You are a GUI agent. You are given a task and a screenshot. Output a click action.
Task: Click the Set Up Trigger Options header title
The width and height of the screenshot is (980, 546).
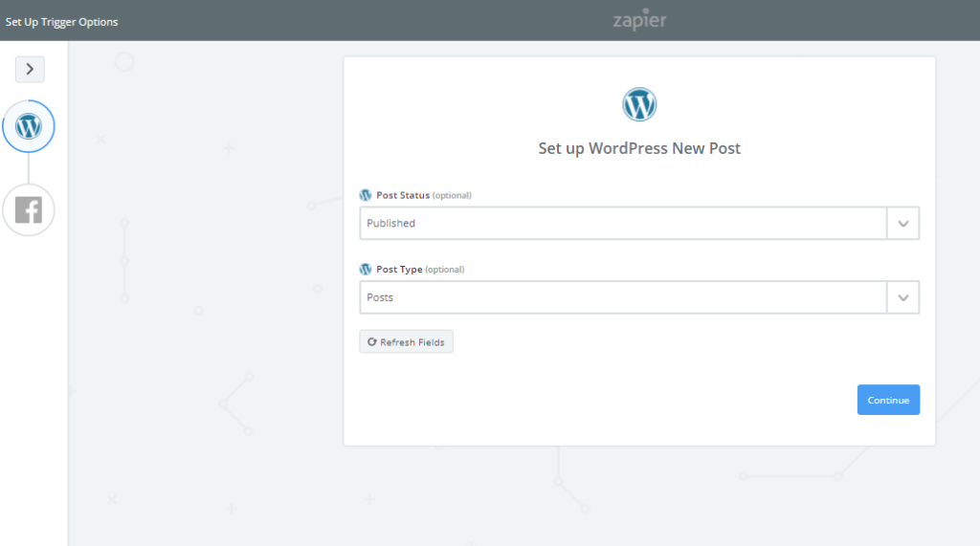tap(62, 22)
